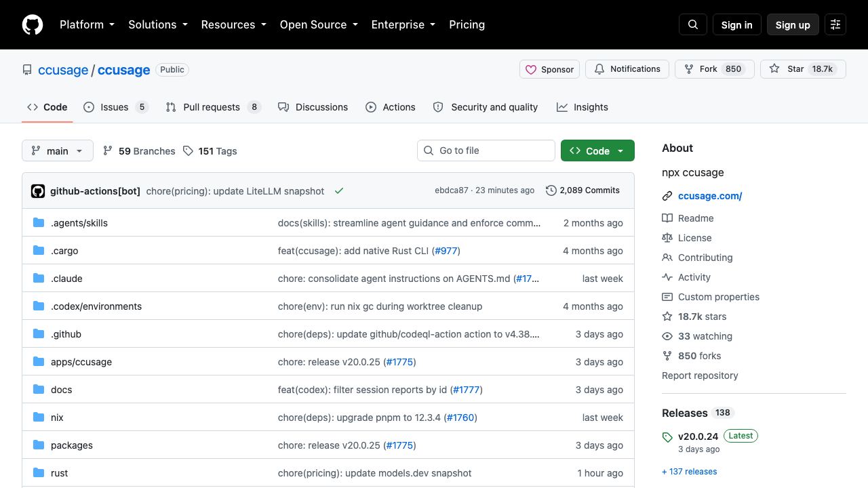Open the Notifications bell button
Image resolution: width=868 pixels, height=488 pixels.
click(x=627, y=69)
